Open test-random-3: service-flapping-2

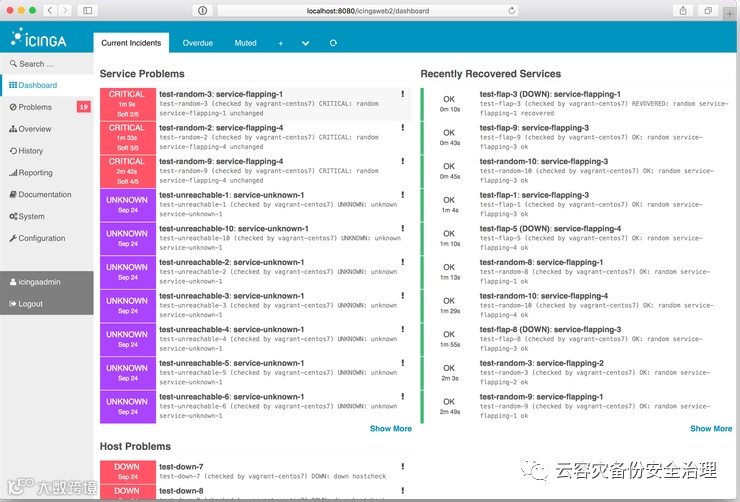pos(541,363)
